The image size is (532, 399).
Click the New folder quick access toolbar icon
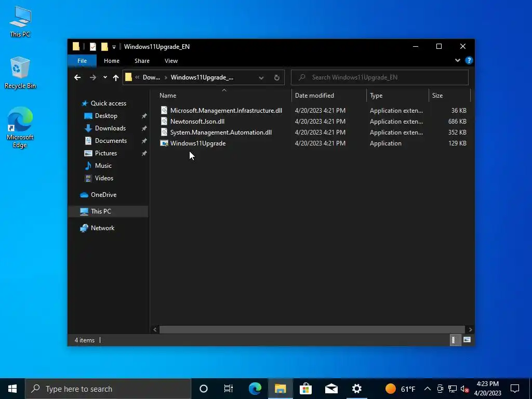click(104, 46)
